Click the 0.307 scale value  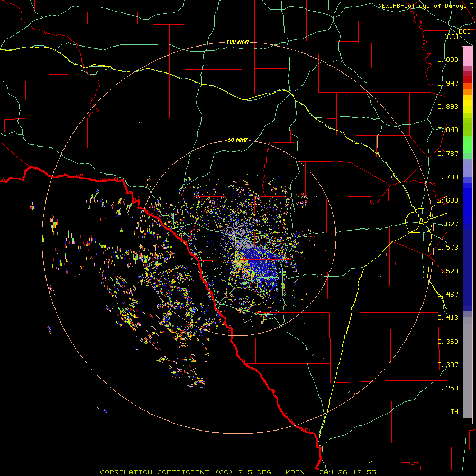coord(448,365)
